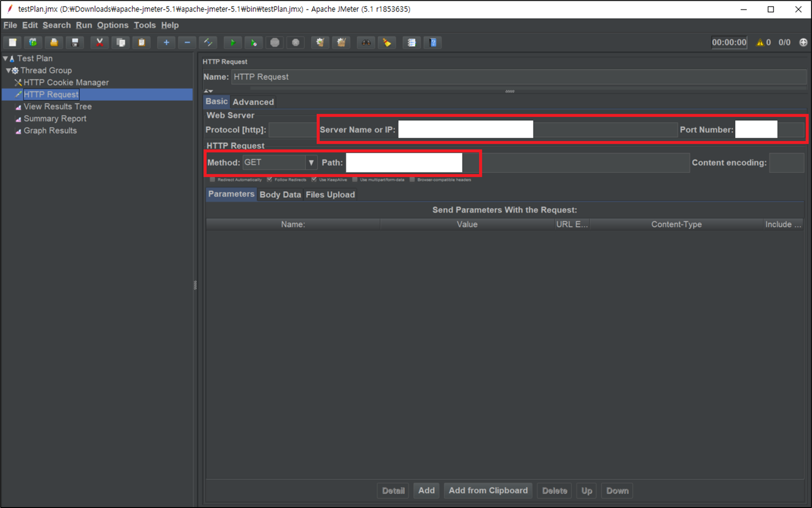Open the Search menu
Screen dimensions: 812x508
coord(57,25)
